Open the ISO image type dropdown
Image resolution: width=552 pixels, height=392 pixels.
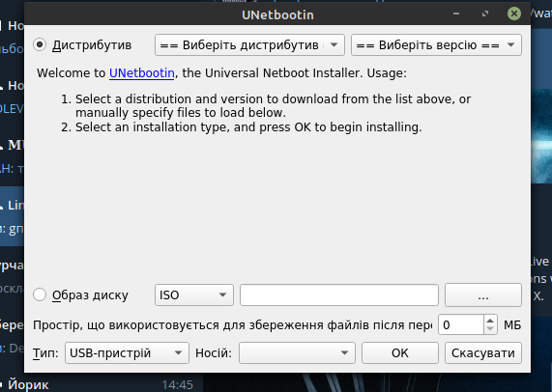point(194,294)
